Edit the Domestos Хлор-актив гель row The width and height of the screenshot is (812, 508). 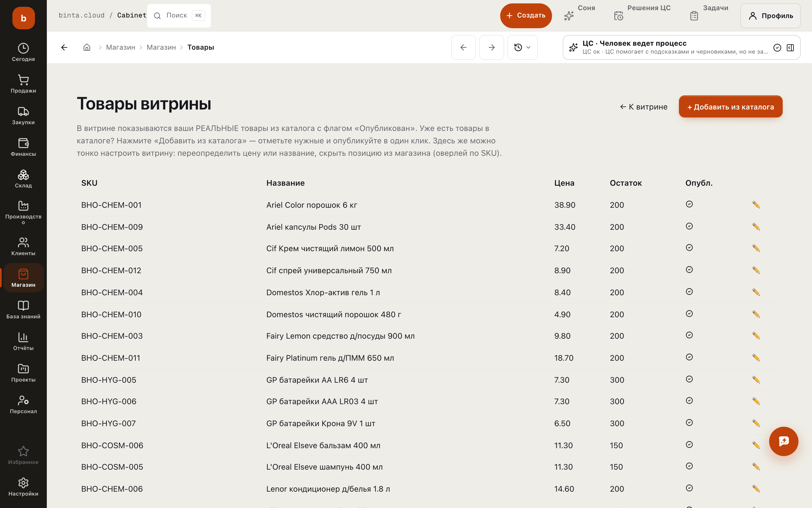click(756, 292)
